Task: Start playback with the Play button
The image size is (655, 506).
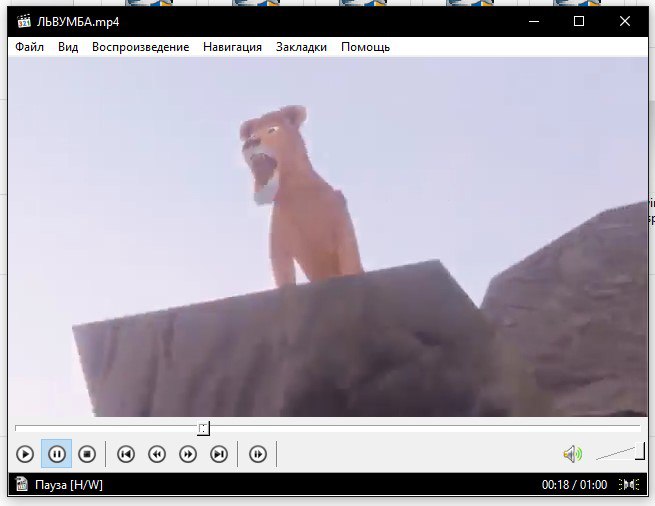Action: 25,454
